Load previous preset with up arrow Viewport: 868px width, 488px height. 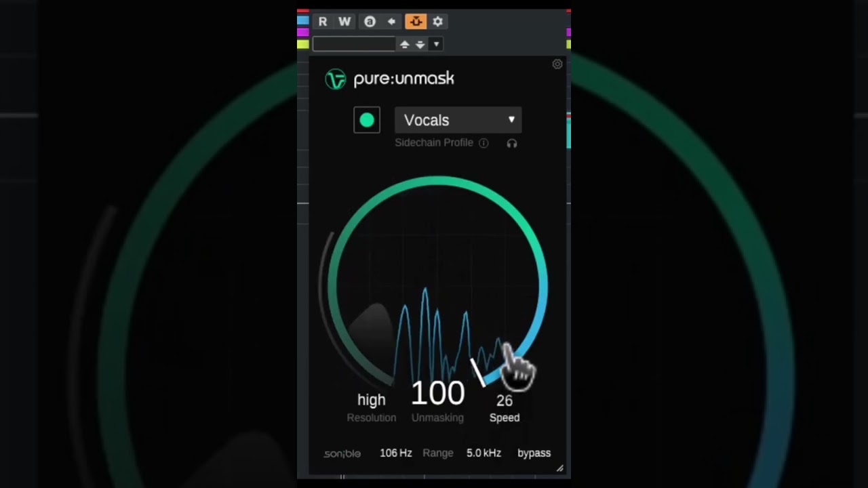(x=405, y=45)
